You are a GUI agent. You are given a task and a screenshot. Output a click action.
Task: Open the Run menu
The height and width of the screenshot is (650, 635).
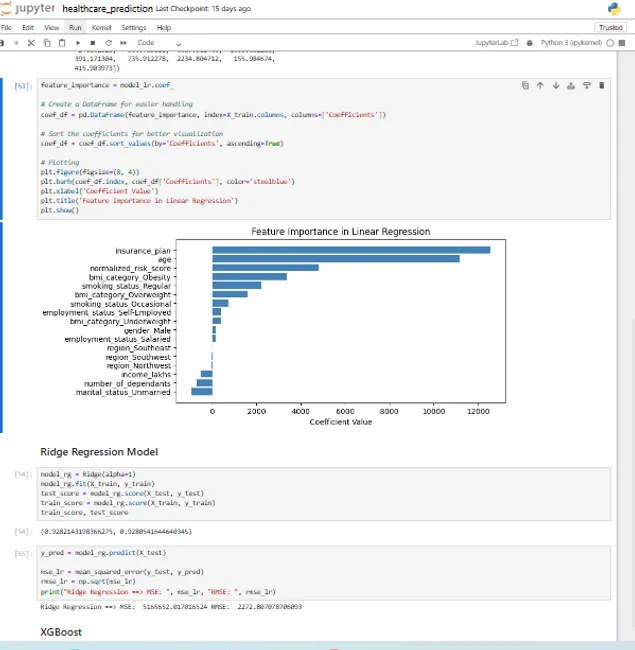coord(76,28)
